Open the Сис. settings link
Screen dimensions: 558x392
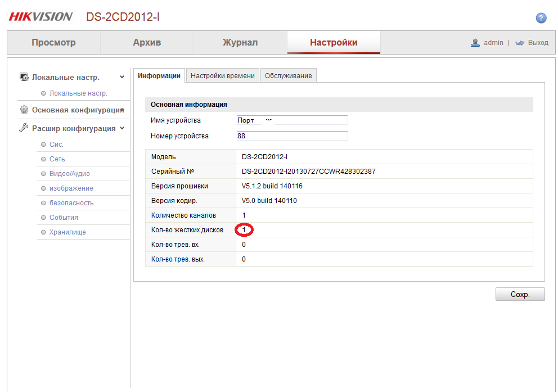coord(56,145)
